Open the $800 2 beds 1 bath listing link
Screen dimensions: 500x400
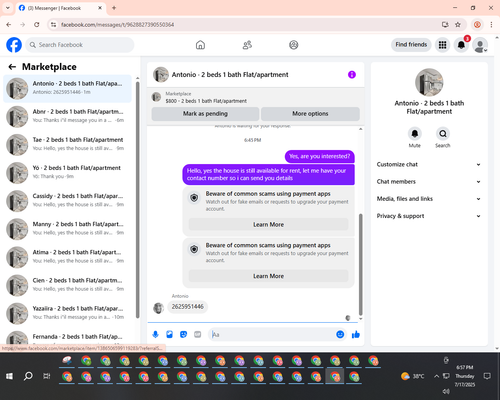[206, 101]
